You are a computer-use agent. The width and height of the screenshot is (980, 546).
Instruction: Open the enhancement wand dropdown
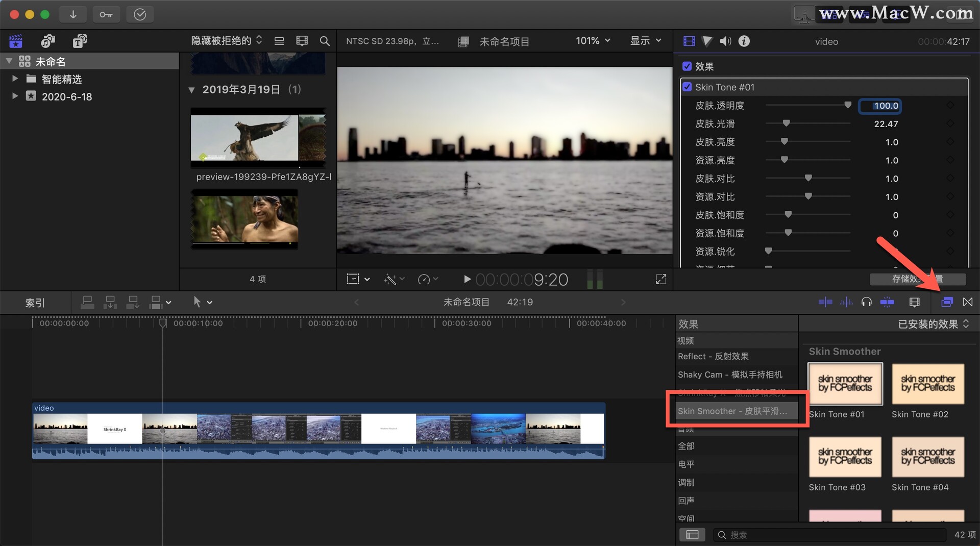395,279
